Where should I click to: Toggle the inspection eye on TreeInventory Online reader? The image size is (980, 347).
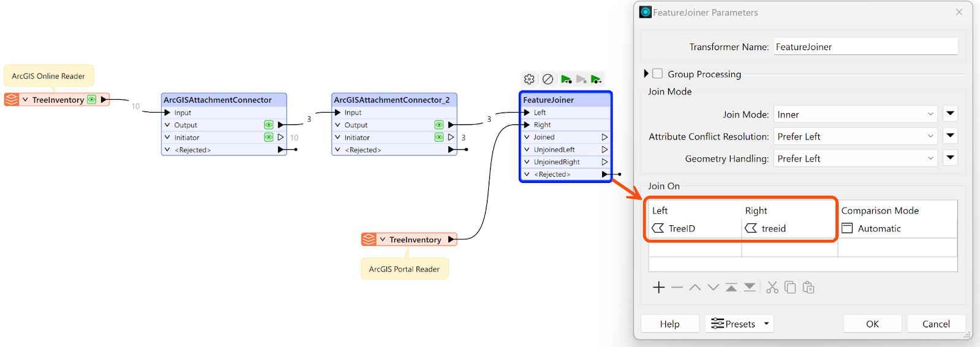pos(92,99)
